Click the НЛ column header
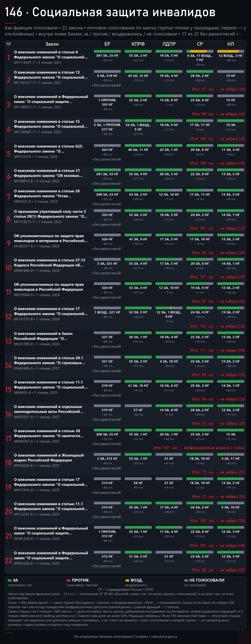 [231, 44]
